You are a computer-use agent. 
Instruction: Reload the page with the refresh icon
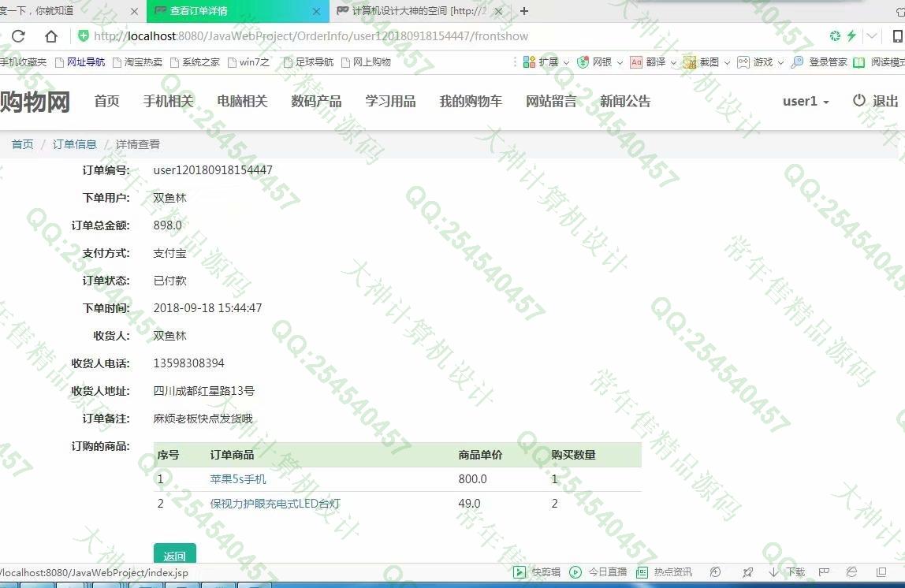click(18, 36)
